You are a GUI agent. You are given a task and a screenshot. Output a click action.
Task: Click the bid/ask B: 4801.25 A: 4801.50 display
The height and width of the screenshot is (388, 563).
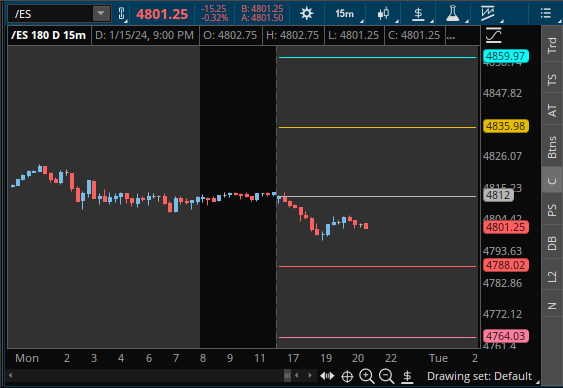tap(262, 13)
